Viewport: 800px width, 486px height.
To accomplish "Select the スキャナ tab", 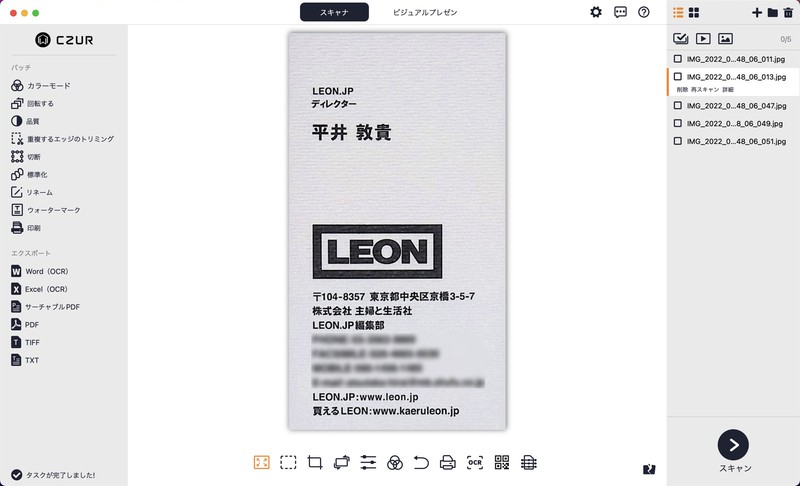I will tap(334, 12).
